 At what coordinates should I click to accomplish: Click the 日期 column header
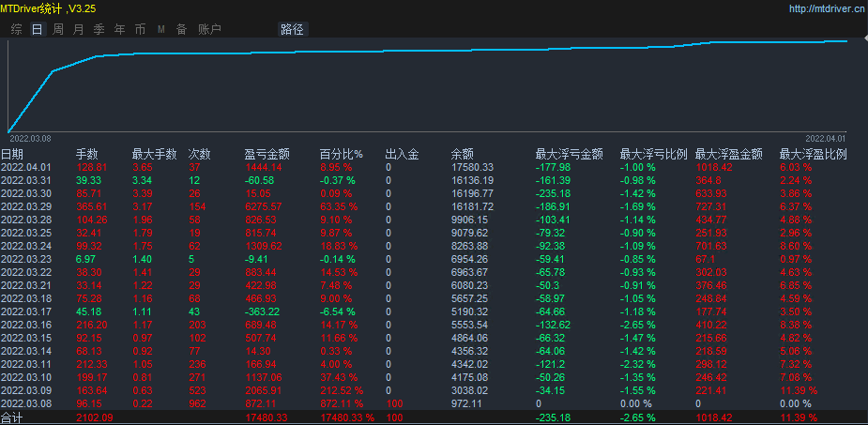[x=13, y=154]
